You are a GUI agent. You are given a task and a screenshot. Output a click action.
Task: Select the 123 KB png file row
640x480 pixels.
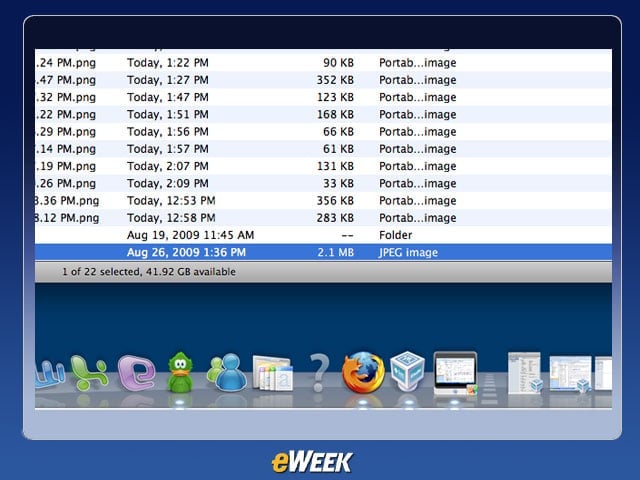pos(323,97)
